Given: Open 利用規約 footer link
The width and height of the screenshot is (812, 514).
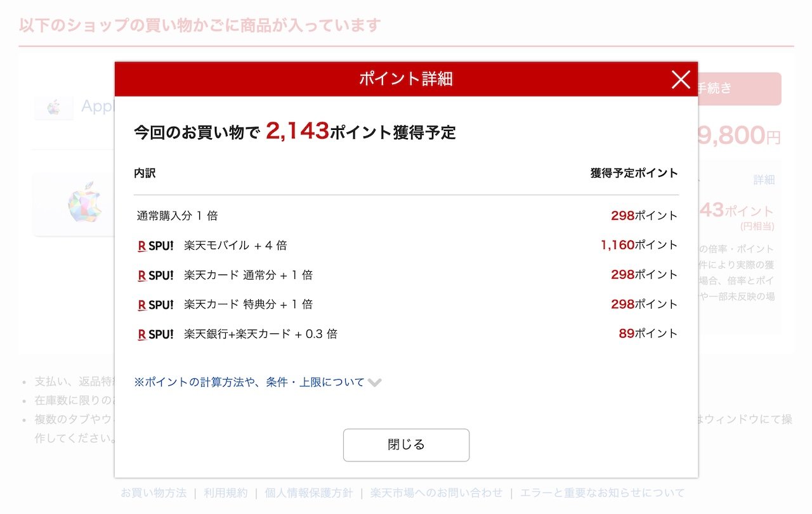Looking at the screenshot, I should point(226,492).
